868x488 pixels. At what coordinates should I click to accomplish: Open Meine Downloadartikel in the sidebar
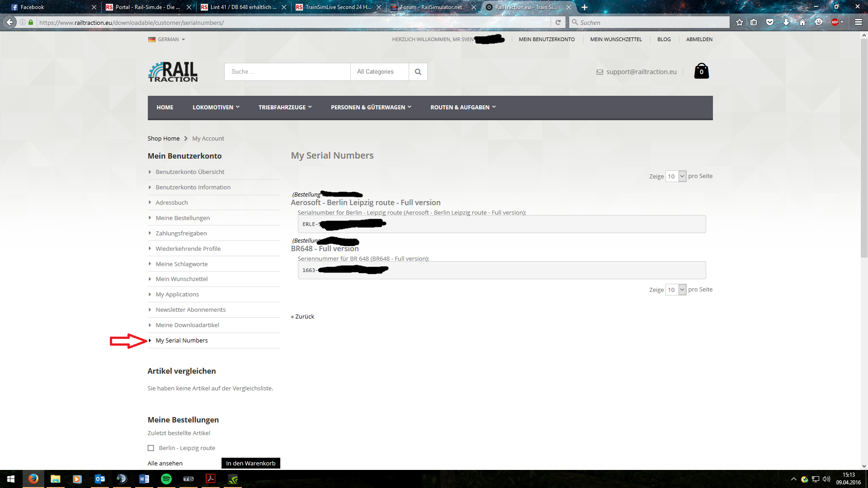(187, 325)
